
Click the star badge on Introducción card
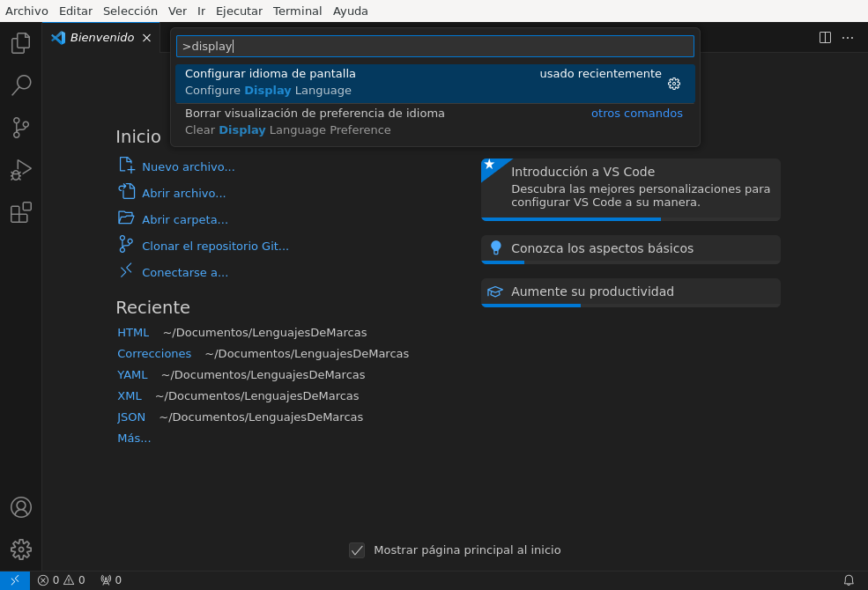[489, 165]
